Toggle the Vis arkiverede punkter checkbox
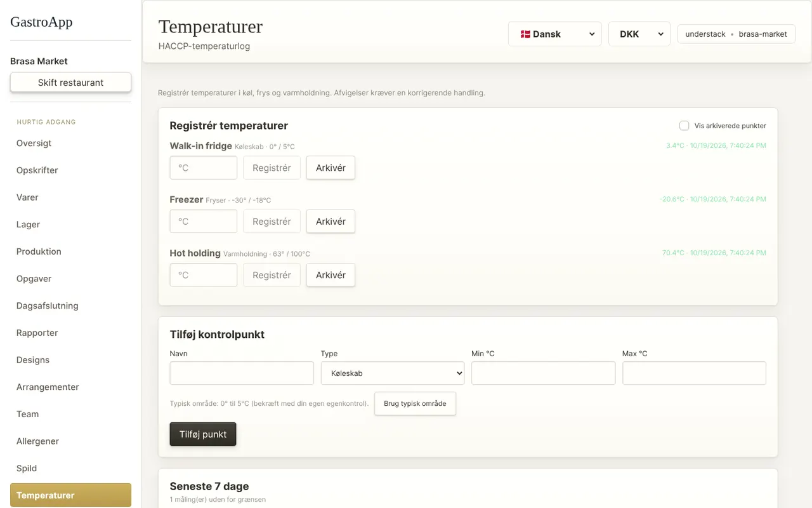This screenshot has width=812, height=508. [684, 126]
